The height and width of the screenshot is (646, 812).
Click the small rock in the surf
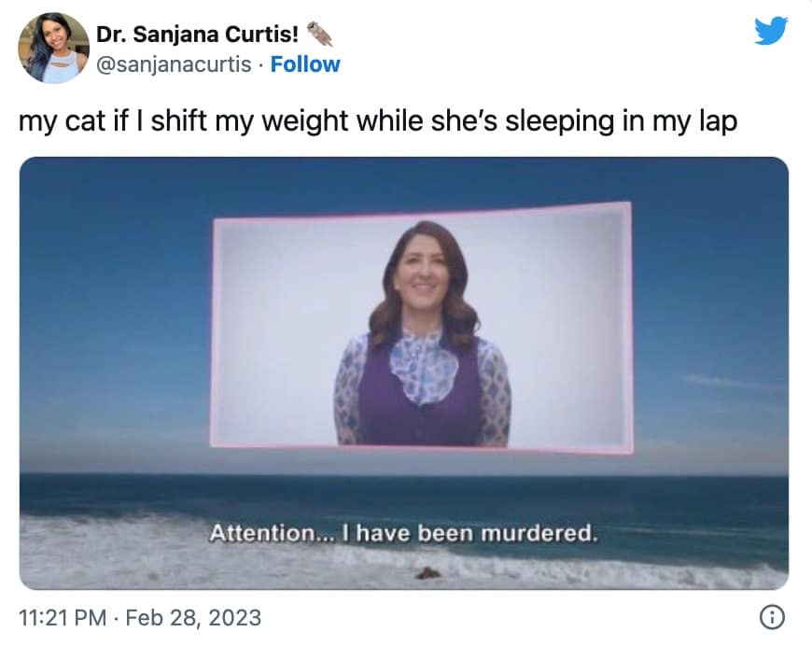[x=428, y=573]
